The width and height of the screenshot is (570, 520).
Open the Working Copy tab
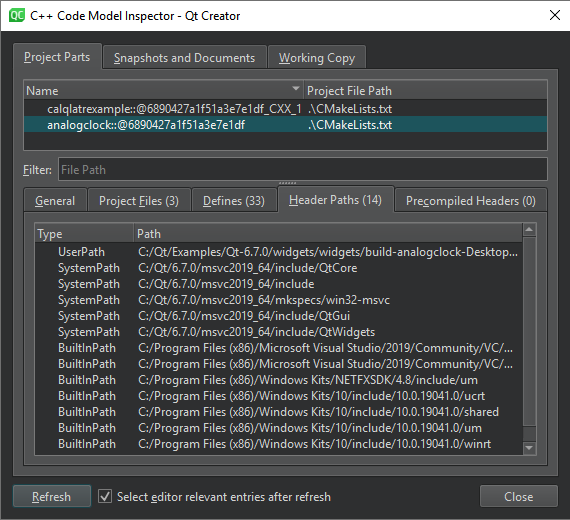pyautogui.click(x=317, y=58)
